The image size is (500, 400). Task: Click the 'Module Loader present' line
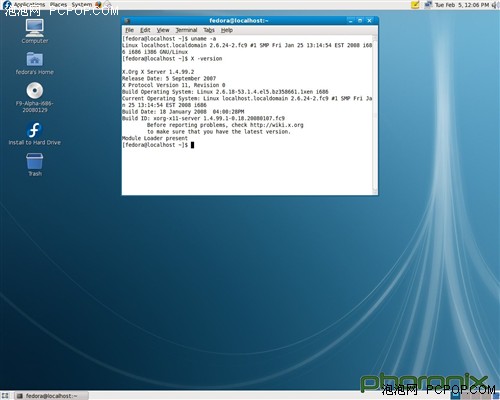[x=155, y=138]
